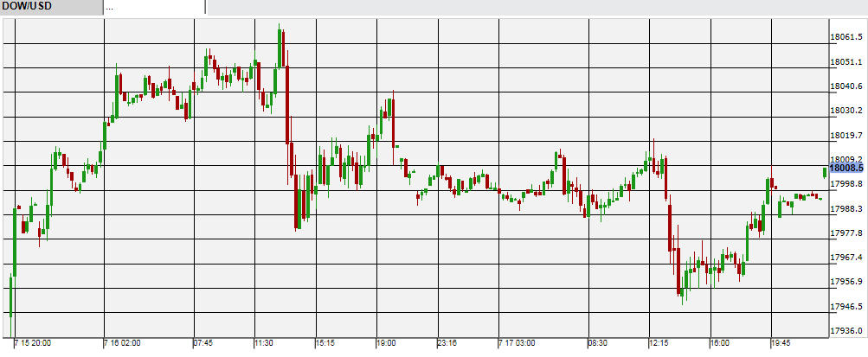Open the "..." tab next to DOW/USD
Image resolution: width=868 pixels, height=357 pixels.
coord(154,7)
